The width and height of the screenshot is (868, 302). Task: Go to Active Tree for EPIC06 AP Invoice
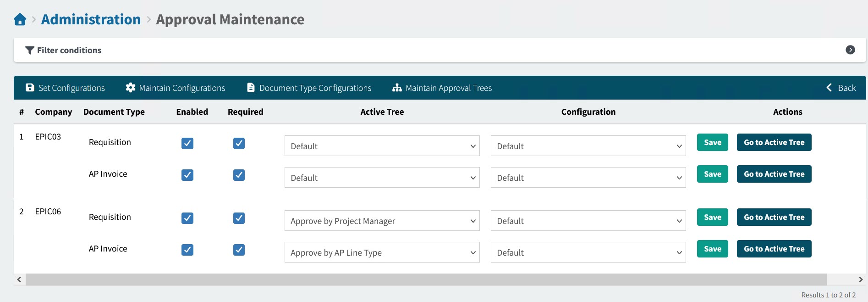(x=774, y=249)
